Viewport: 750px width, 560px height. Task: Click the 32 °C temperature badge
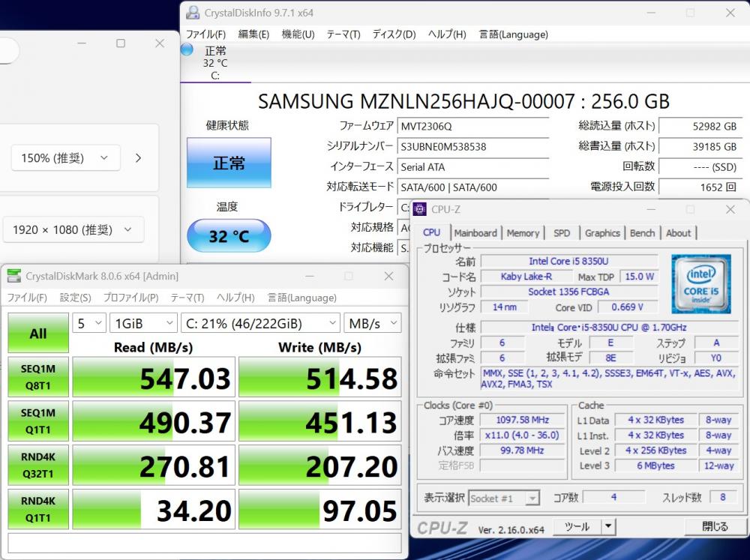tap(229, 236)
